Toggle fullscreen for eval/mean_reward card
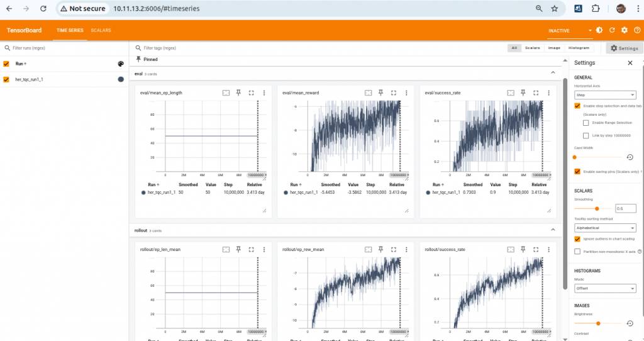 [394, 93]
